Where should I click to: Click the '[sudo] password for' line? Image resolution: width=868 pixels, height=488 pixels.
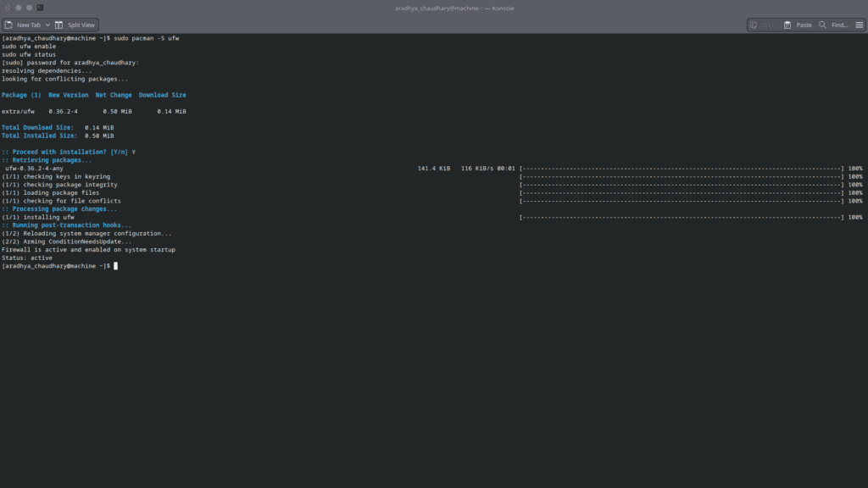coord(70,63)
